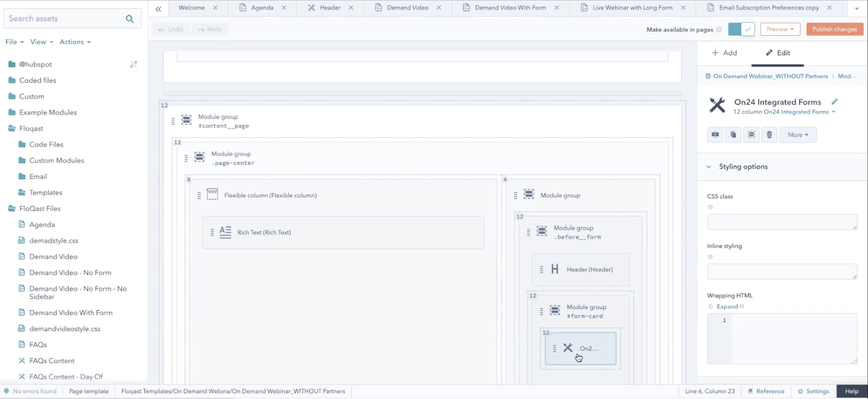This screenshot has width=868, height=399.
Task: Click the Rich Text module icon
Action: [226, 232]
